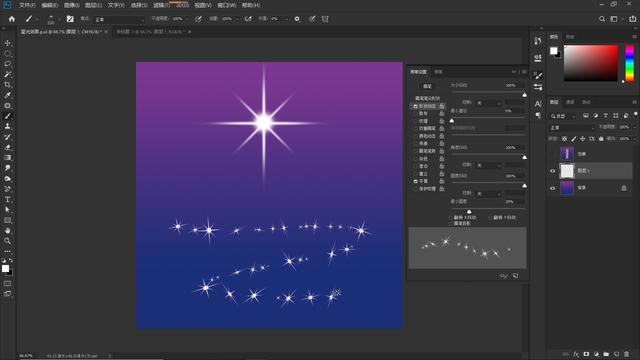Hide the Layer 1 layer using eye icon
Screen dimensions: 640x360
(553, 171)
